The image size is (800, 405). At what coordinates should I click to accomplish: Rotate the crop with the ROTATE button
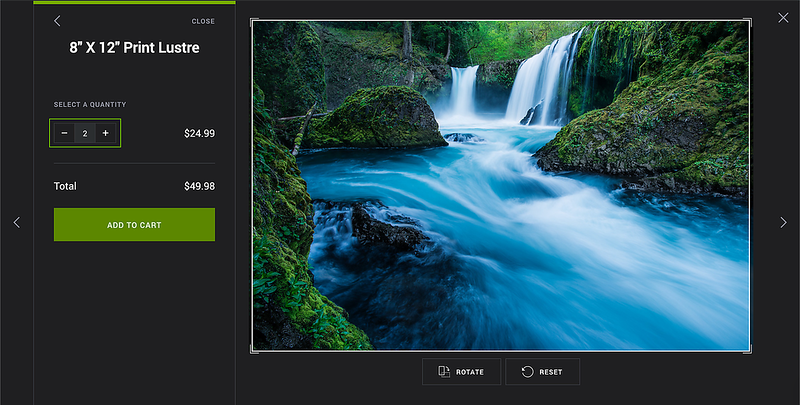point(461,371)
